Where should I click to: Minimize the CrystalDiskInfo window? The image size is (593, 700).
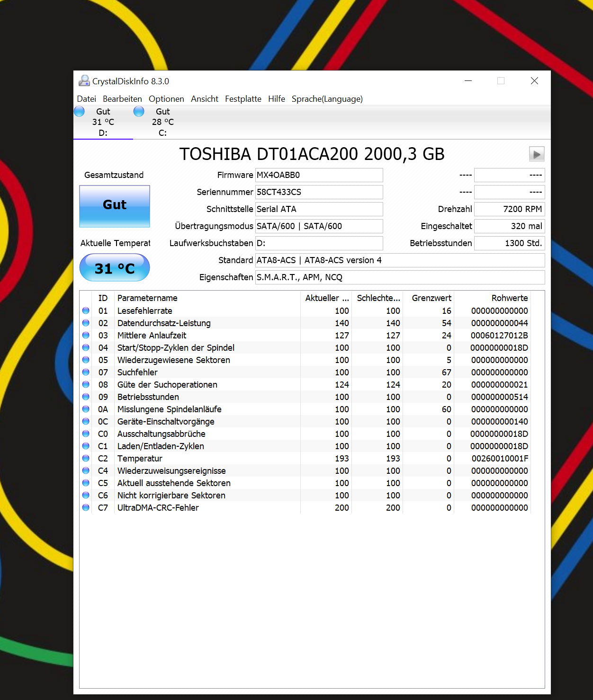pyautogui.click(x=468, y=81)
